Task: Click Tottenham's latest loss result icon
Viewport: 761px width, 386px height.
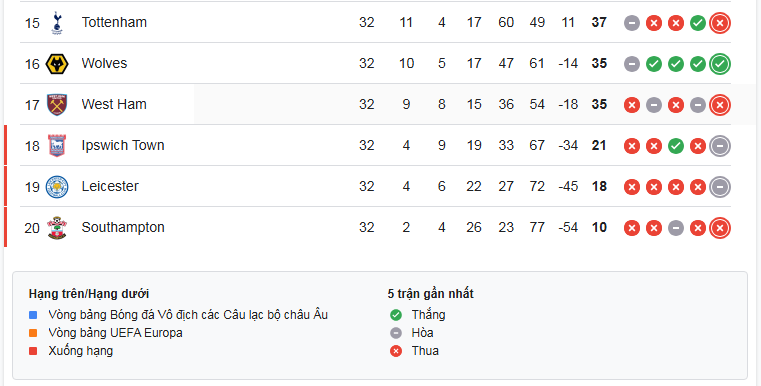Action: click(720, 23)
